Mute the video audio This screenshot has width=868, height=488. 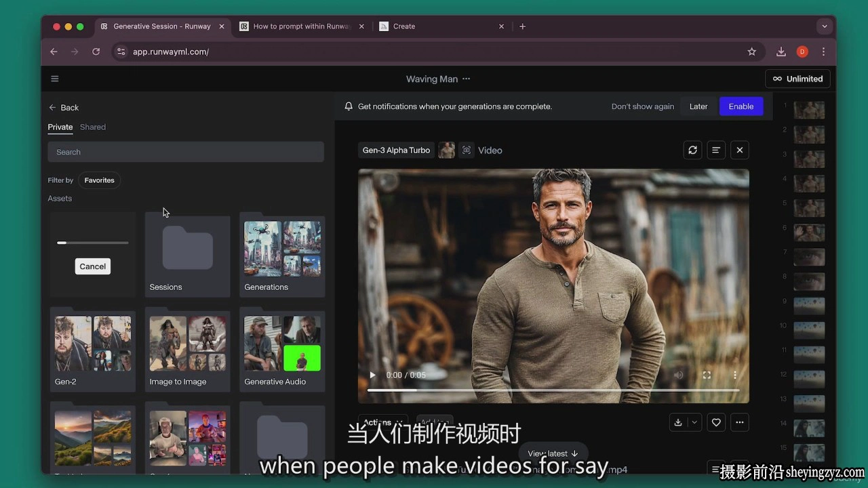click(679, 375)
